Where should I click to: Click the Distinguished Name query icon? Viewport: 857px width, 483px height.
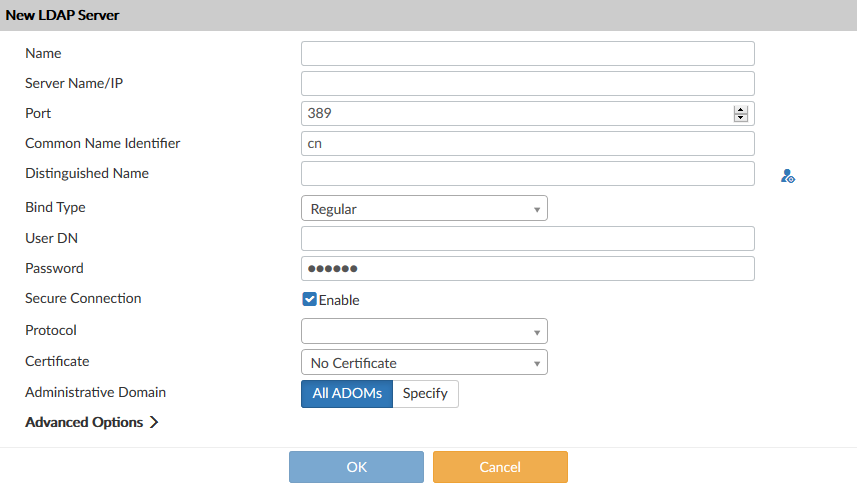788,176
